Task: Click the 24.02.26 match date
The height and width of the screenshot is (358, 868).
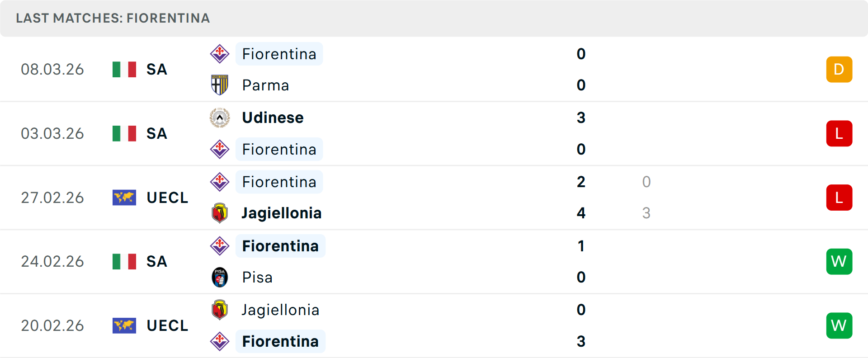Action: tap(52, 261)
